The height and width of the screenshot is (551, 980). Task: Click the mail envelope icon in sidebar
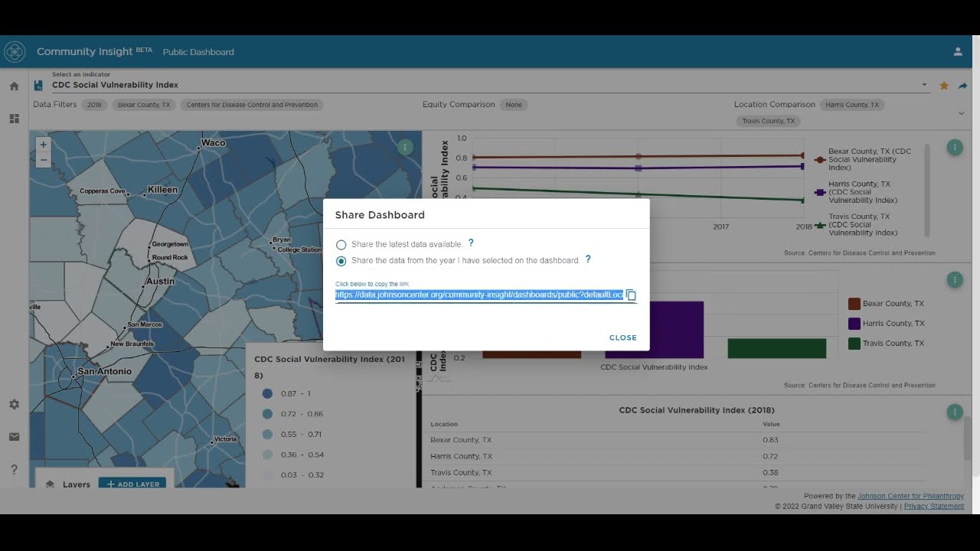(x=14, y=437)
